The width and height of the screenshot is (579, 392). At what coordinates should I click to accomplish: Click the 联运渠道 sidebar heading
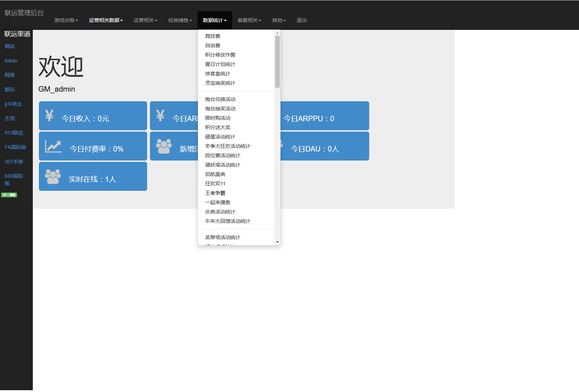pos(17,34)
